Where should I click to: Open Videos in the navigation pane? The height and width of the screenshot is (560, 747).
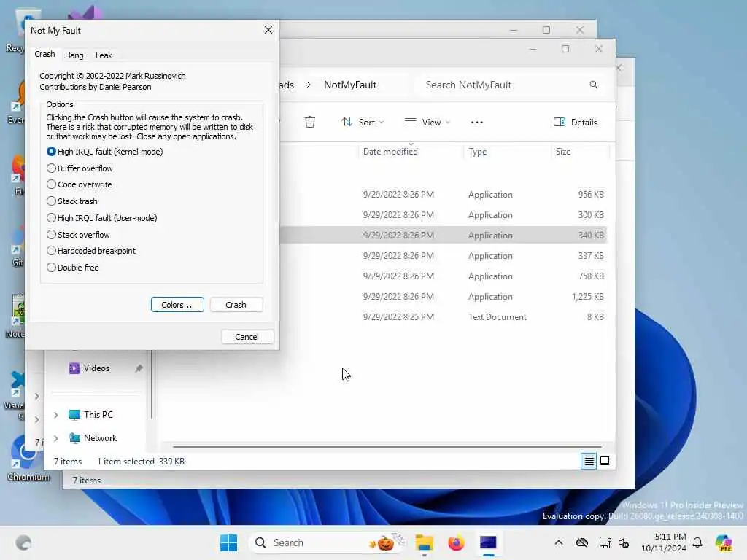(89, 368)
